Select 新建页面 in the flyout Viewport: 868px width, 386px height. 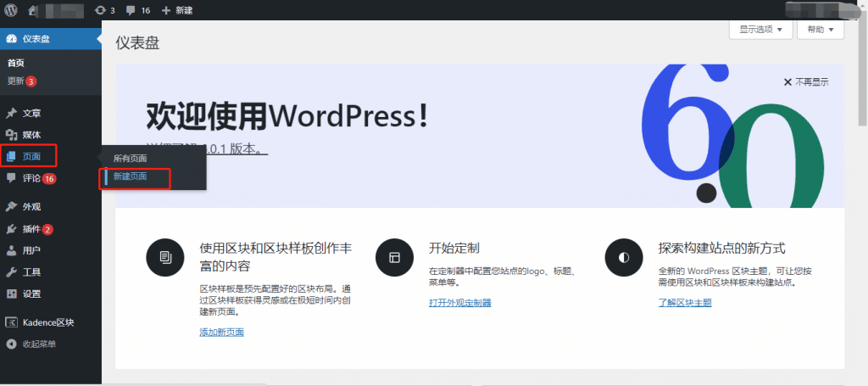(x=130, y=176)
